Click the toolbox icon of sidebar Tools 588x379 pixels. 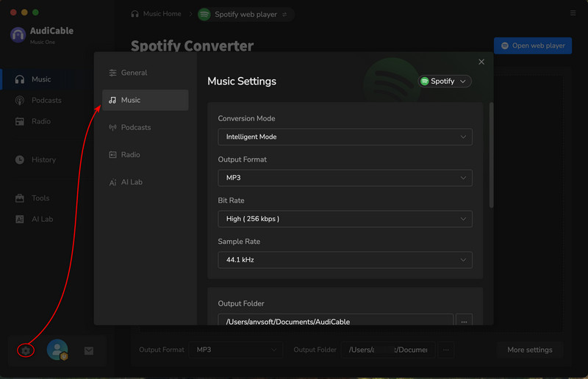pyautogui.click(x=20, y=198)
